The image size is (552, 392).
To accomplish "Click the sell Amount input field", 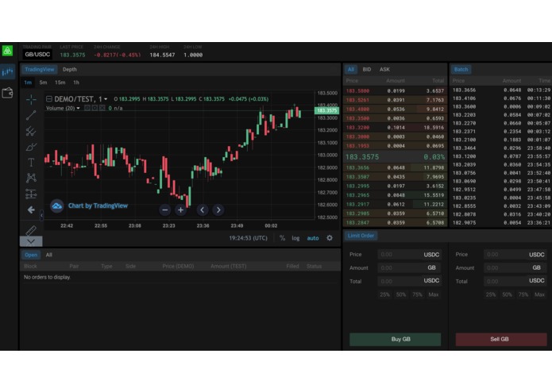I will [x=515, y=268].
